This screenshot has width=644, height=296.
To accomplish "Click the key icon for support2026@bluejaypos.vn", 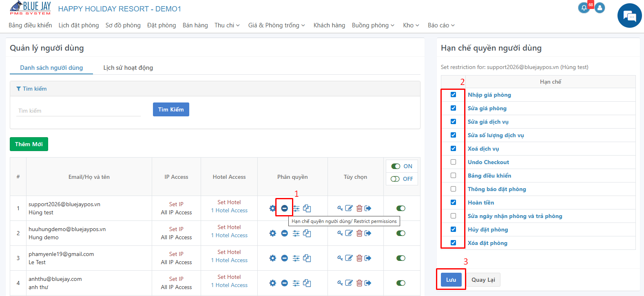I will (x=340, y=208).
